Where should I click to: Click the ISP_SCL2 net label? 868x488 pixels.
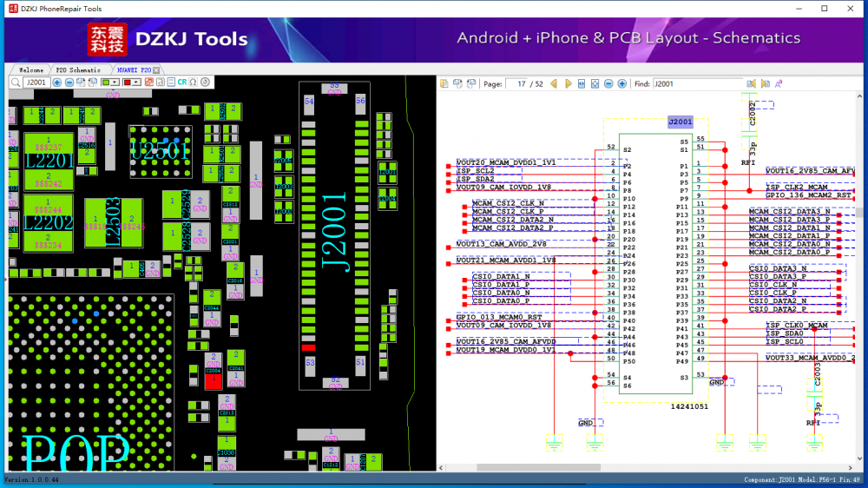[476, 170]
